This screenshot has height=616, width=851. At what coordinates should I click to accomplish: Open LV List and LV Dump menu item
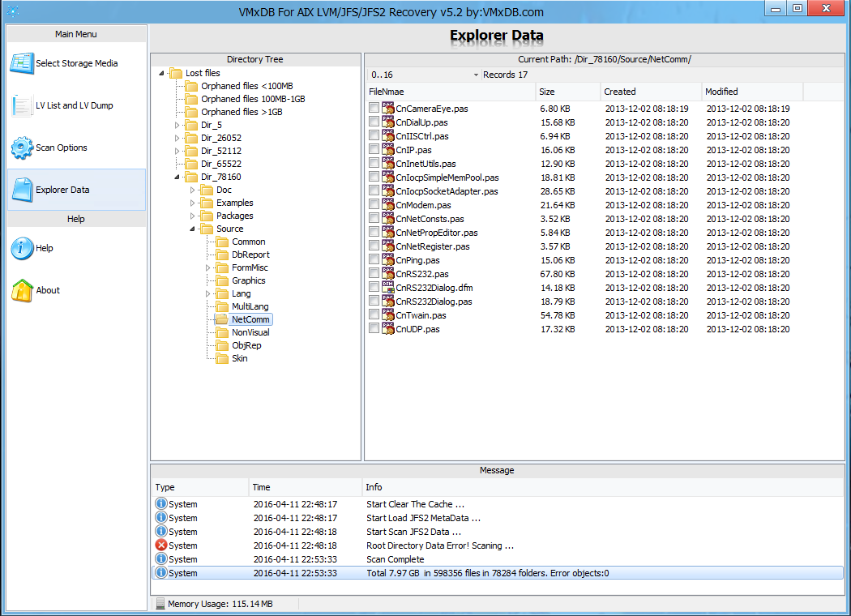(76, 106)
